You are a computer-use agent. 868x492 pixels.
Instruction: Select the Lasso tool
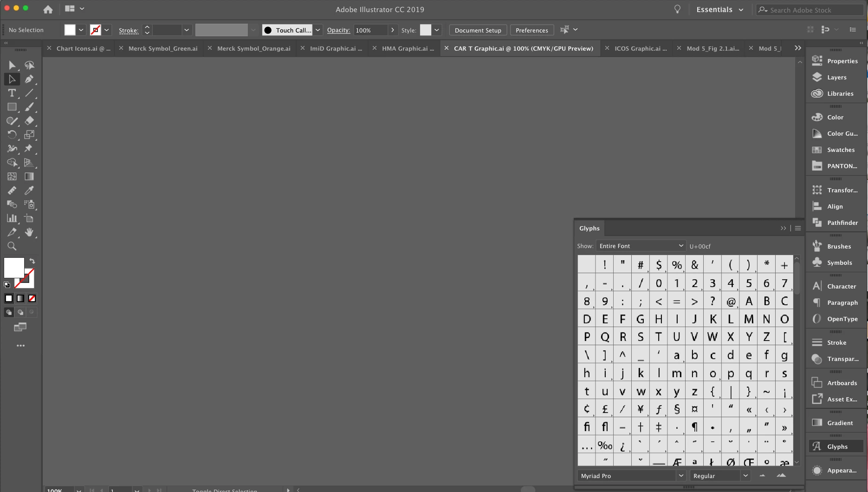click(29, 65)
